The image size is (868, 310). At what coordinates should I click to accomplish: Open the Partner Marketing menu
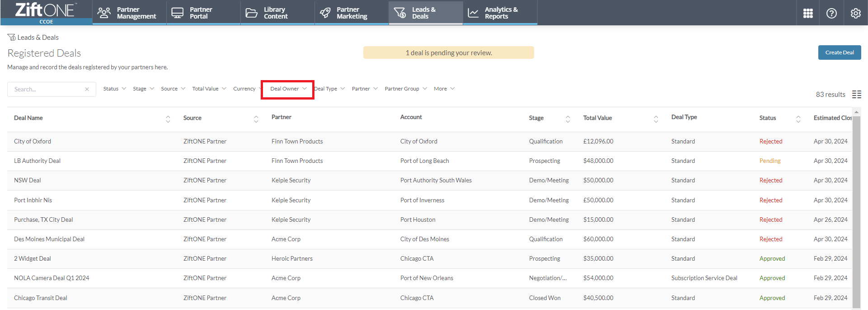(352, 13)
